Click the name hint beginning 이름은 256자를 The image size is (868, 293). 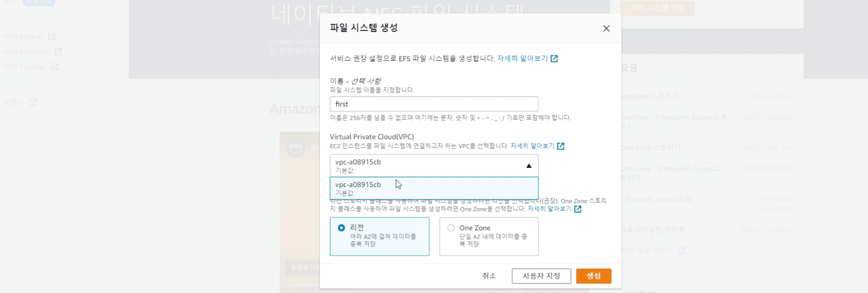(x=450, y=118)
